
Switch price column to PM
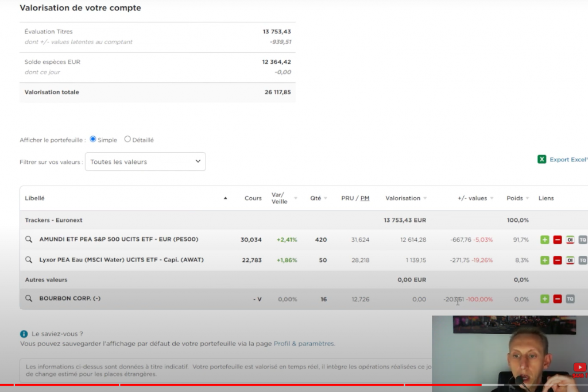(365, 198)
